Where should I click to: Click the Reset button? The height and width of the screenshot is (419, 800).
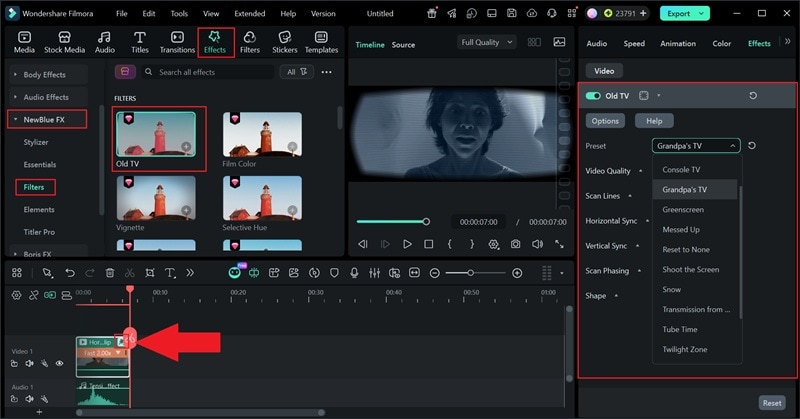coord(771,403)
